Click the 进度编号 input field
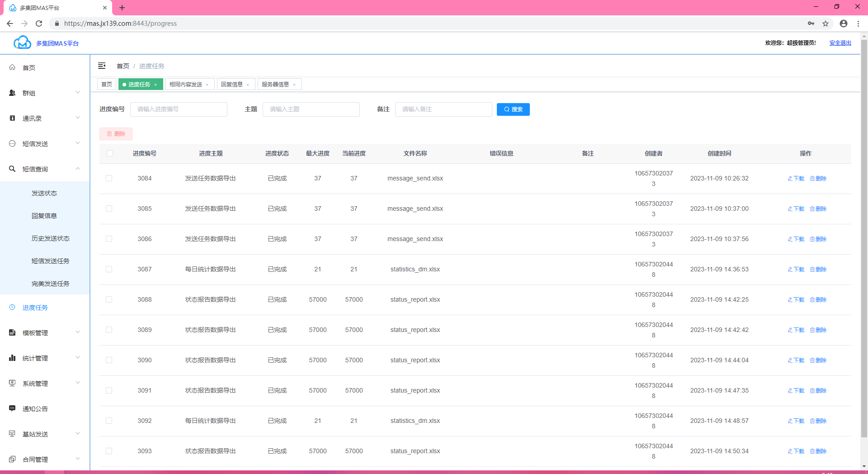 (179, 109)
